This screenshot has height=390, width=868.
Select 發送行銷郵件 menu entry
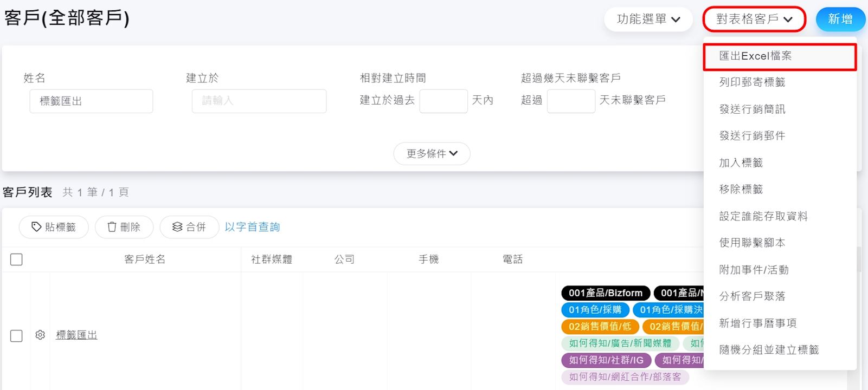click(x=752, y=136)
